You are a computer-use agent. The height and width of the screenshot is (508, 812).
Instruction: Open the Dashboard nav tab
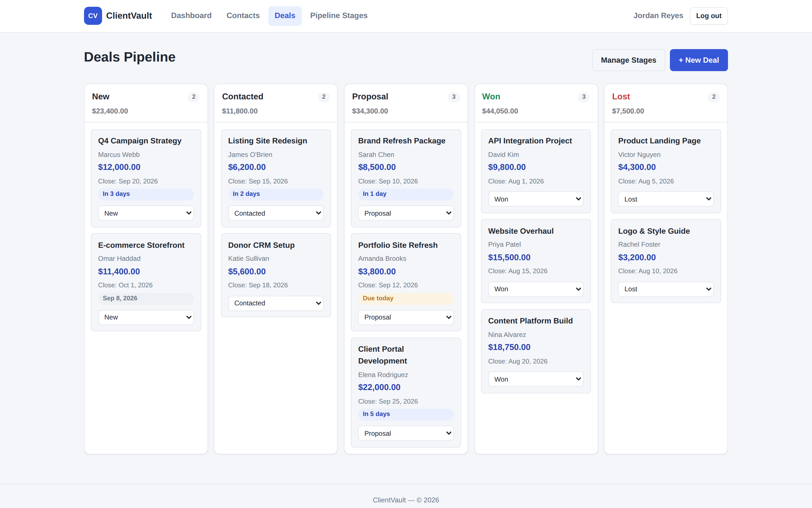(191, 16)
